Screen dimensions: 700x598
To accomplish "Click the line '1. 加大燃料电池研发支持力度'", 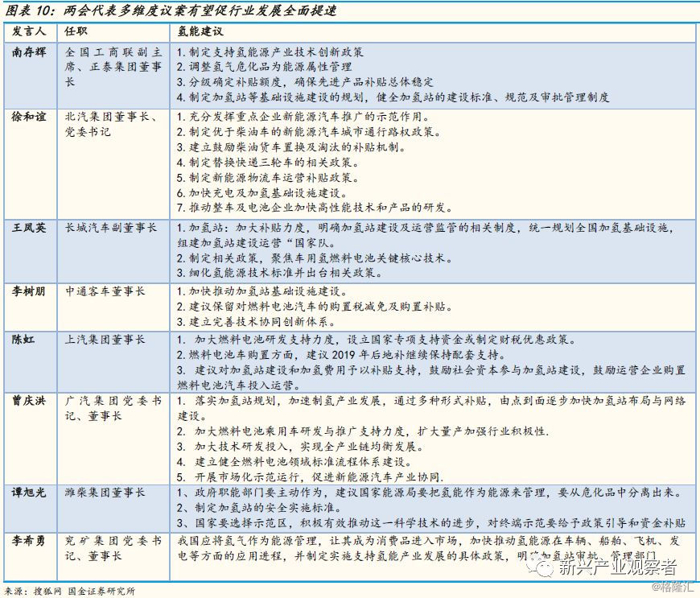I will (377, 340).
